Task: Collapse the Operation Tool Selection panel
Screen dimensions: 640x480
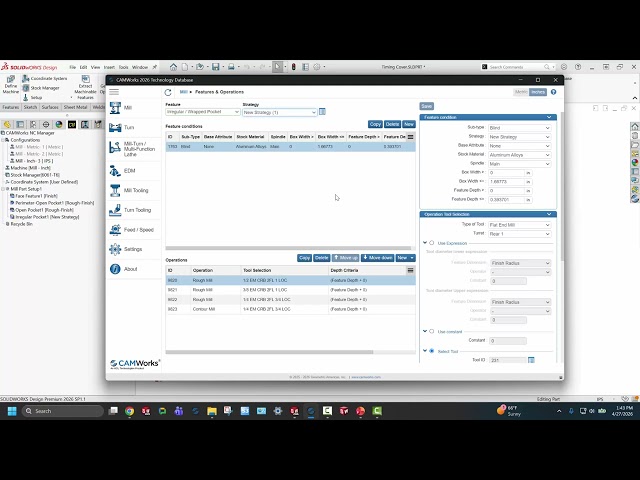Action: [x=549, y=214]
